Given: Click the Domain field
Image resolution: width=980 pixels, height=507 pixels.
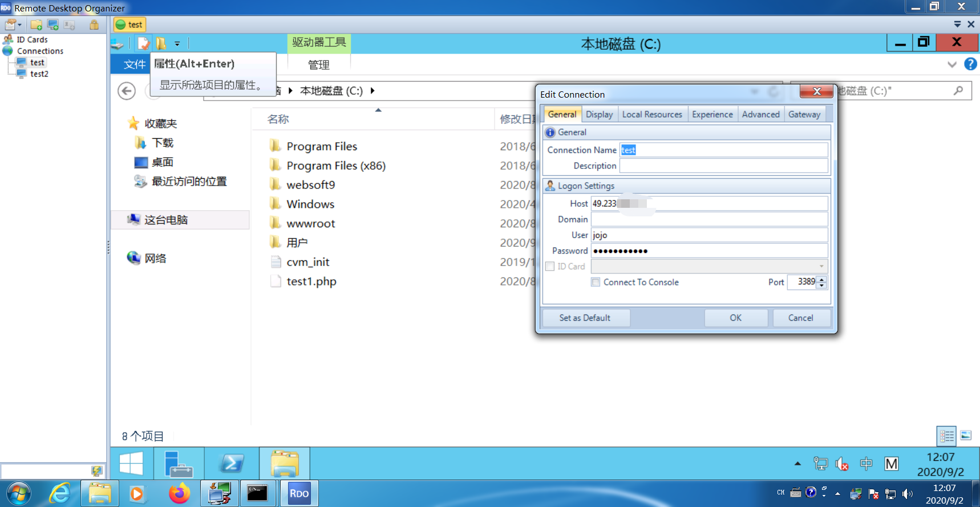Looking at the screenshot, I should (x=709, y=219).
